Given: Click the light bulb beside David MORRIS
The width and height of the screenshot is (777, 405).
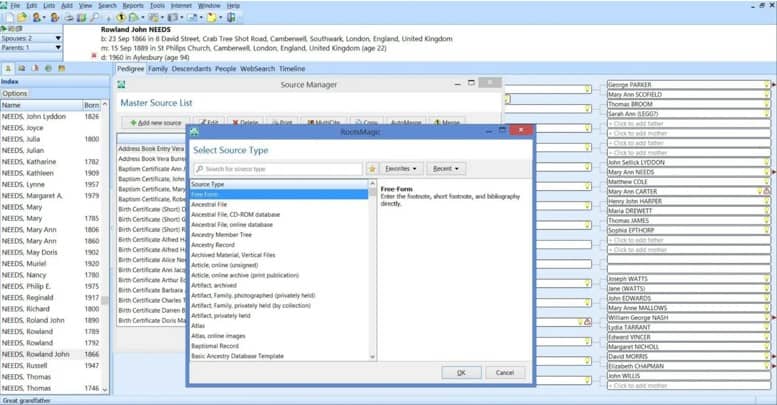Looking at the screenshot, I should [x=766, y=356].
